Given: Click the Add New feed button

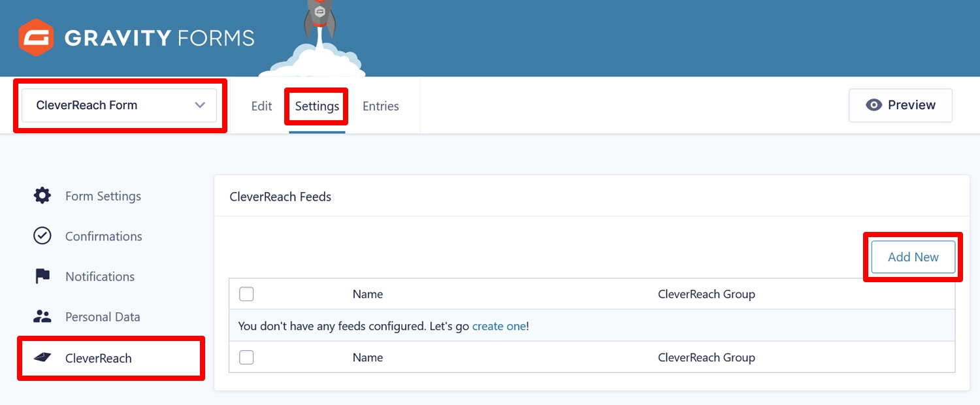Looking at the screenshot, I should [x=913, y=257].
